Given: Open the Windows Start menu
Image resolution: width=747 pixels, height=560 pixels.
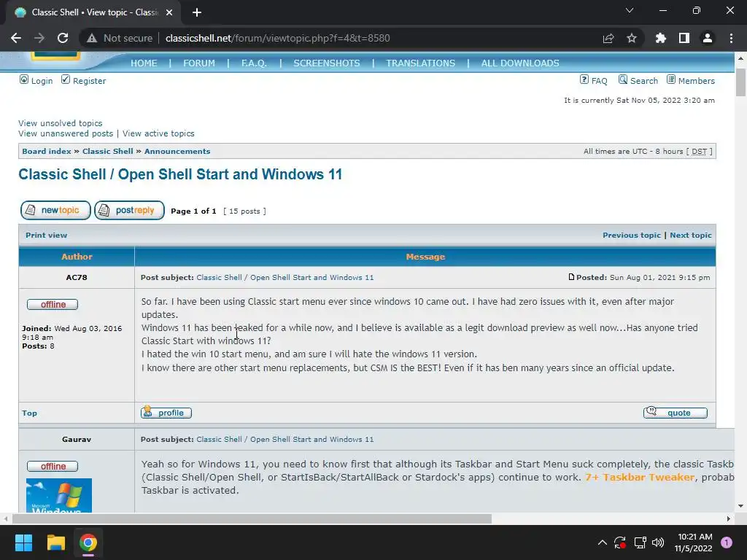Looking at the screenshot, I should click(23, 542).
